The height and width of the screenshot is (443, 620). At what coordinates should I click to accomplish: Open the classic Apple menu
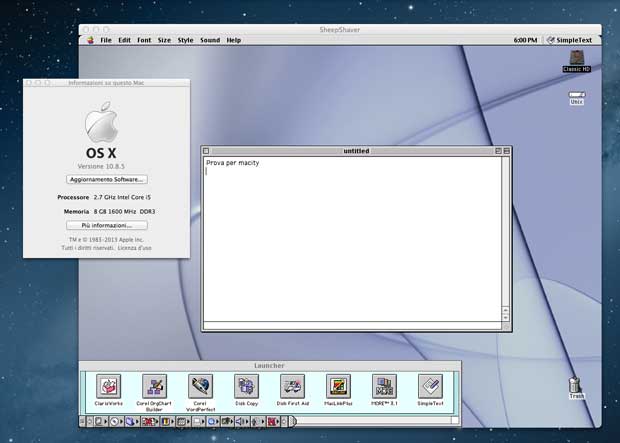[90, 40]
